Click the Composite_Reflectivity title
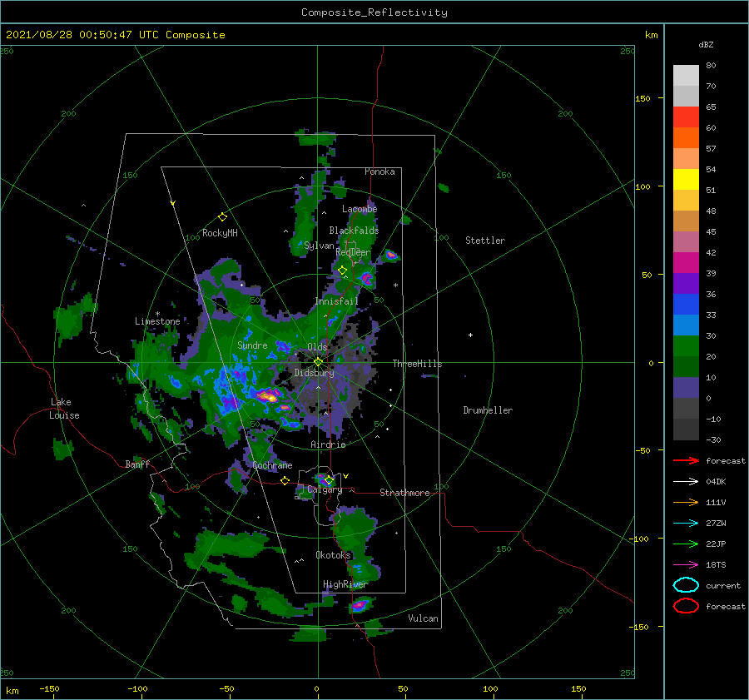The width and height of the screenshot is (749, 700). click(374, 12)
